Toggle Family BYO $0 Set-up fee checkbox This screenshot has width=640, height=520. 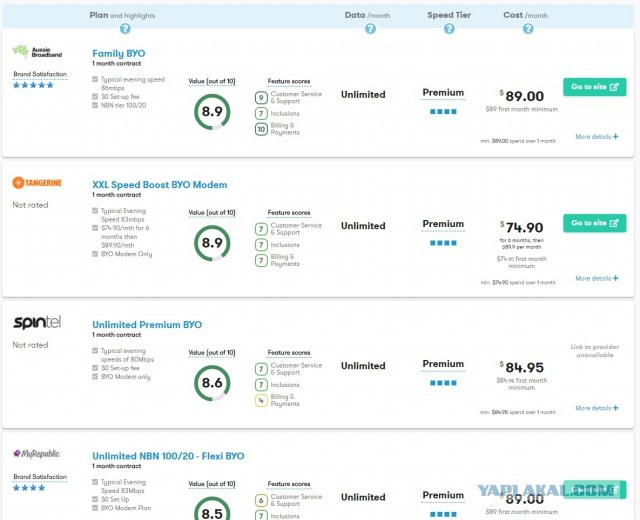95,96
